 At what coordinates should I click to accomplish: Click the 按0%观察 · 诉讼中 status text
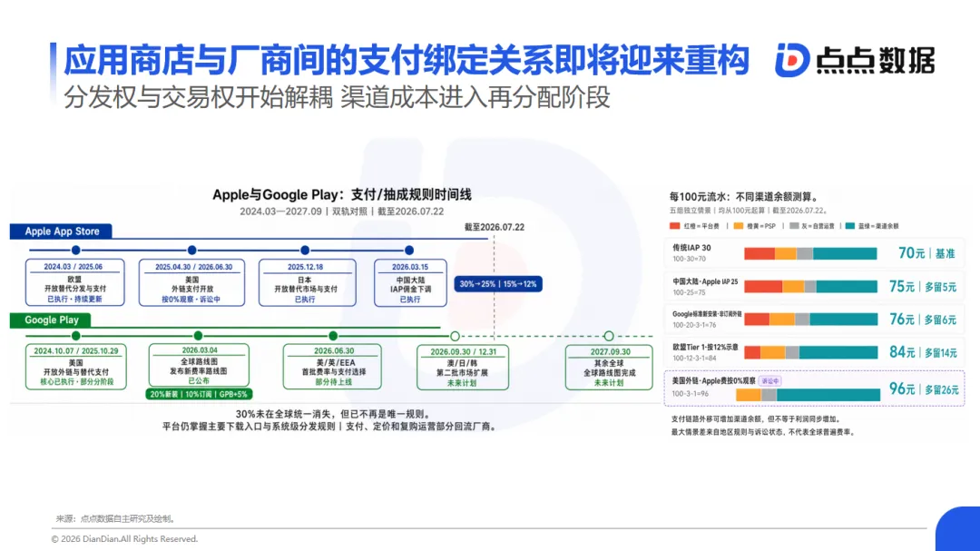[x=191, y=300]
